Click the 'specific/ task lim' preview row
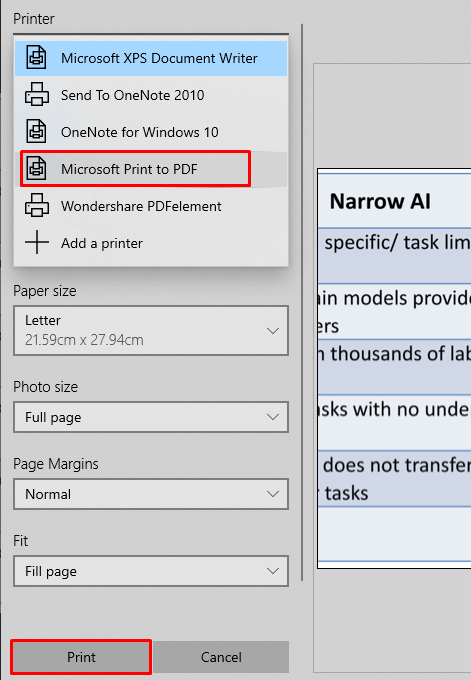Image resolution: width=471 pixels, height=680 pixels. pos(395,255)
